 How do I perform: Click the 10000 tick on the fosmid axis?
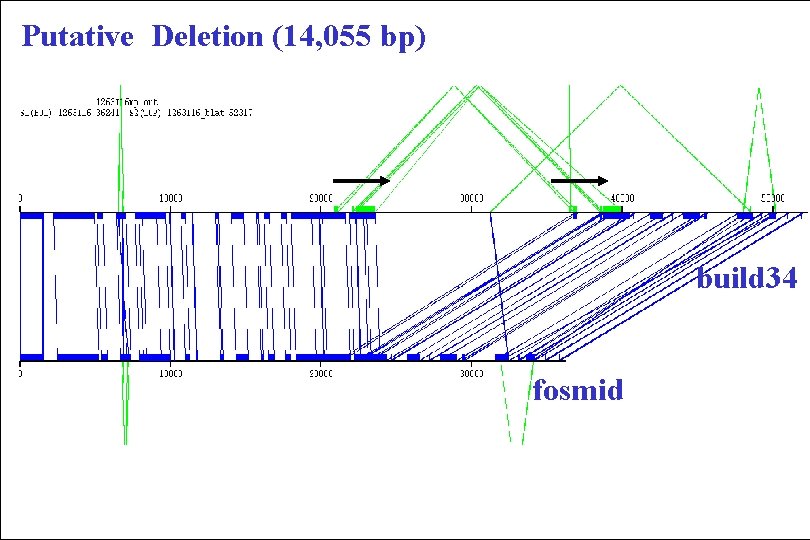point(170,374)
